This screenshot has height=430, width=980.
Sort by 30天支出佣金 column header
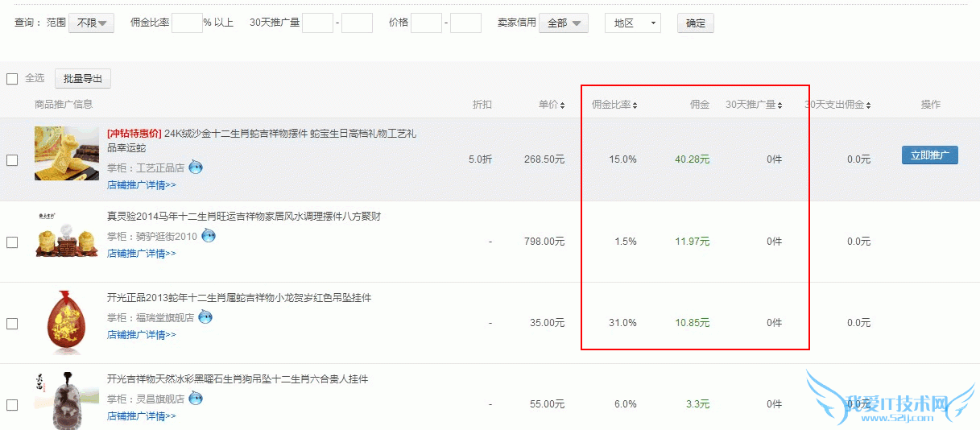click(837, 105)
